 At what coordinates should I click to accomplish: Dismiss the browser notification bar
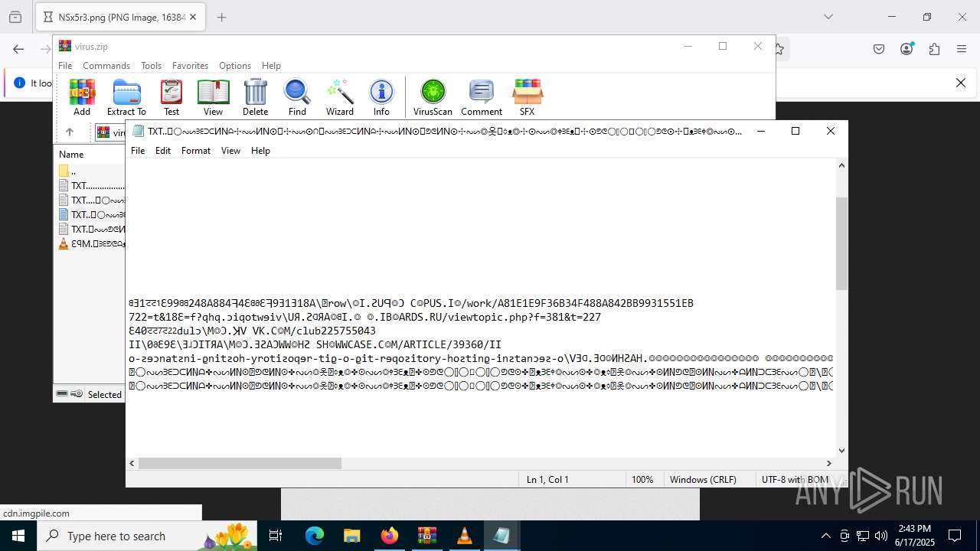click(961, 83)
